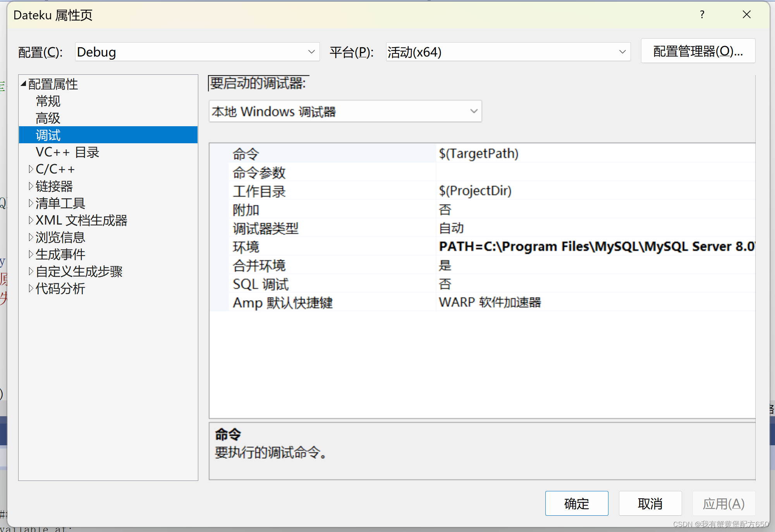The image size is (775, 532).
Task: Select VC++ 目录 in the tree
Action: coord(67,152)
